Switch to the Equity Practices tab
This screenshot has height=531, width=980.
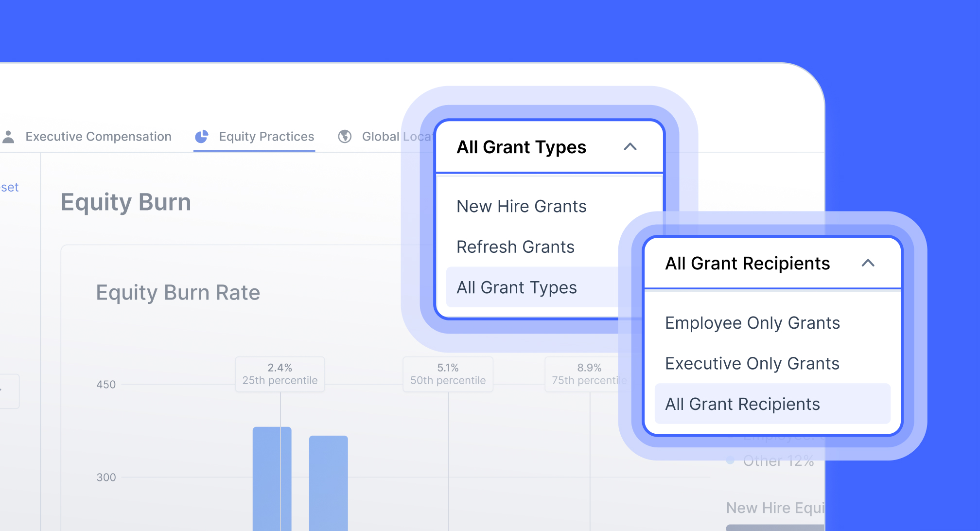266,137
